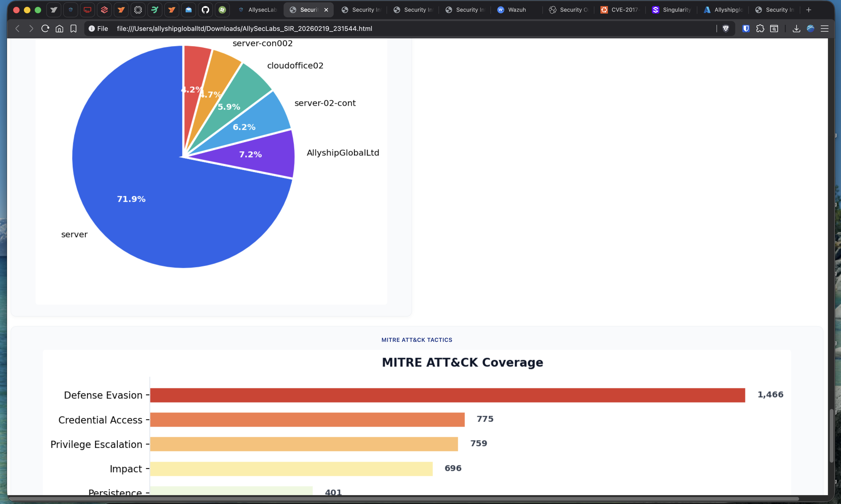This screenshot has width=841, height=504.
Task: Open the sidebar search panel icon
Action: click(x=774, y=29)
